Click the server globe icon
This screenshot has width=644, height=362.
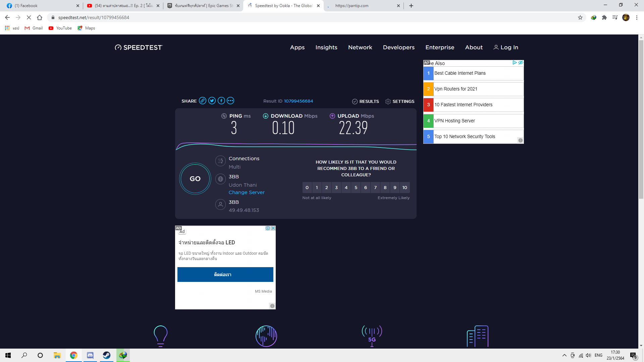click(220, 179)
